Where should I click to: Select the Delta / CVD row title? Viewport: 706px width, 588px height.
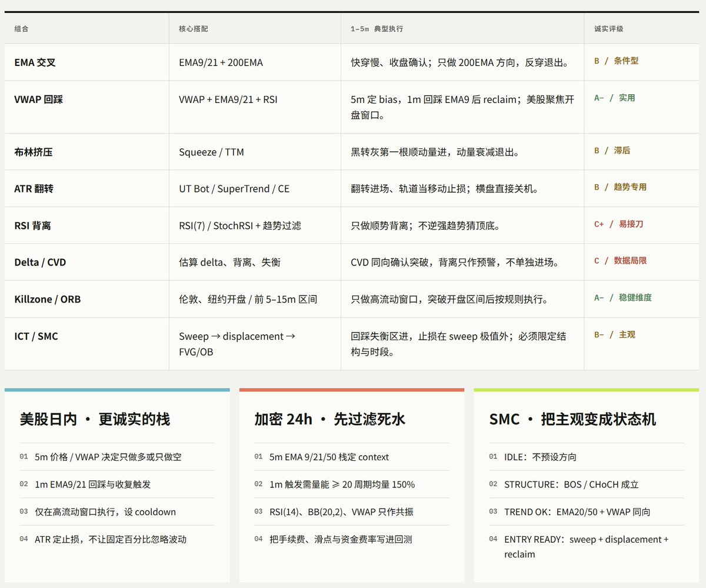(x=40, y=263)
